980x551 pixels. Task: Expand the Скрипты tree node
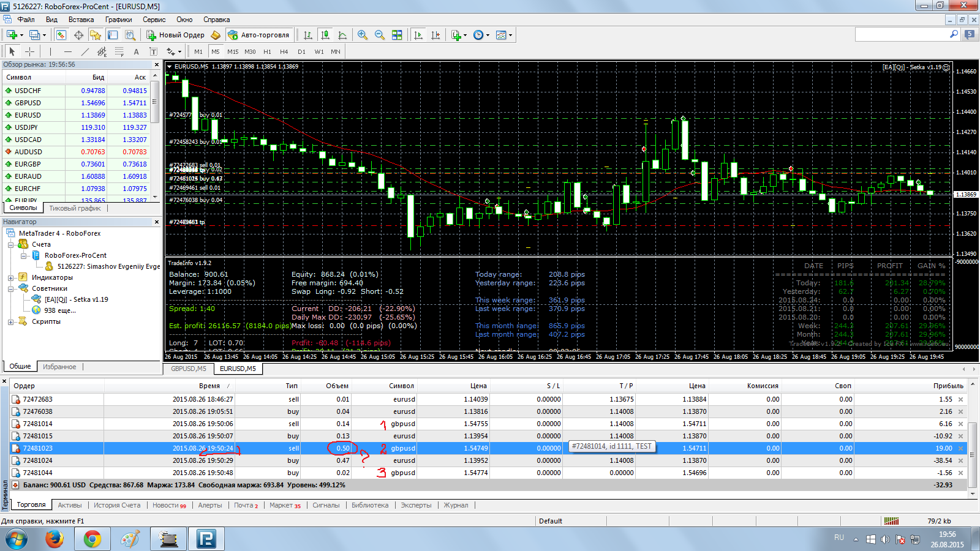(x=10, y=321)
